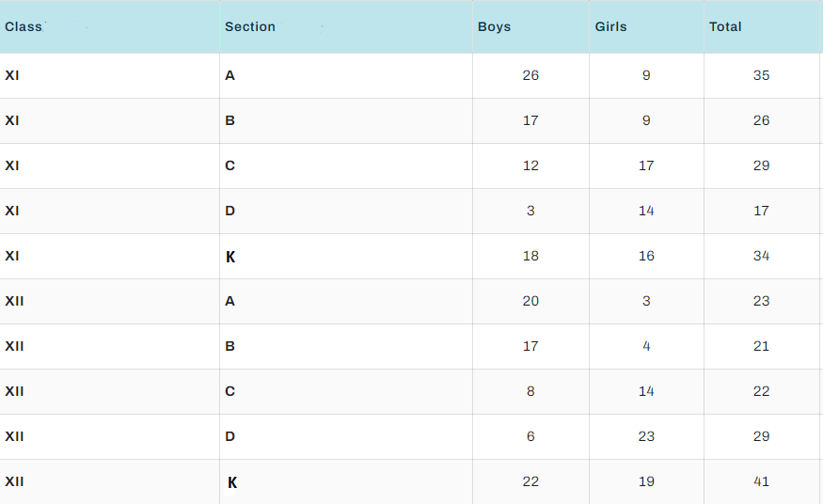Select Total value 21 for XII B

(761, 346)
